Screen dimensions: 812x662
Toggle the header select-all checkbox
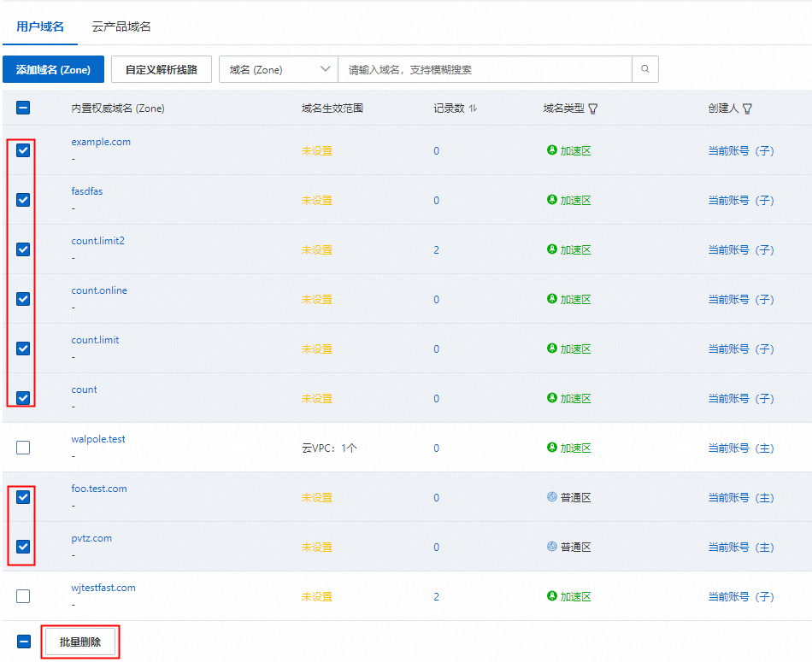pos(23,108)
